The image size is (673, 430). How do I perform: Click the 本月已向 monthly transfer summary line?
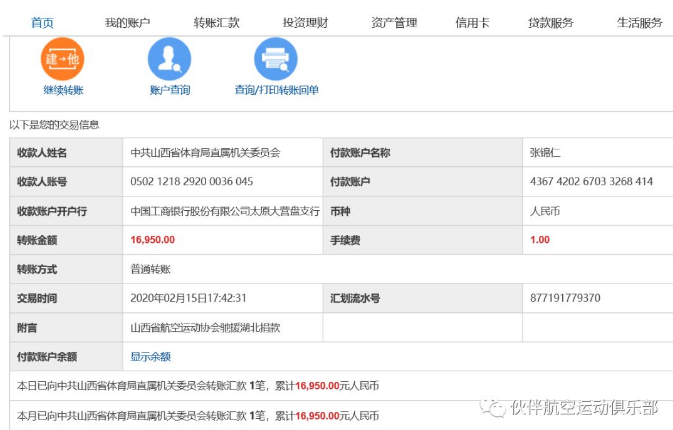198,416
